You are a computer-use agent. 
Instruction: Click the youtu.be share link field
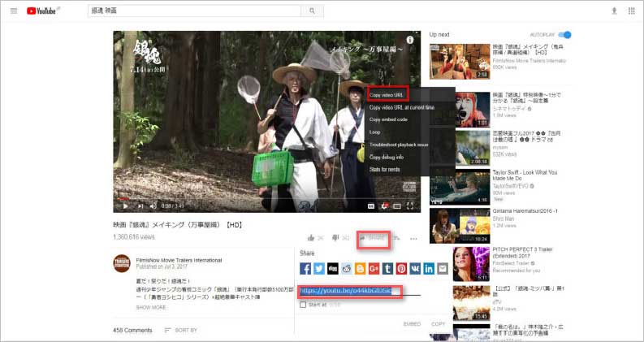tap(360, 291)
